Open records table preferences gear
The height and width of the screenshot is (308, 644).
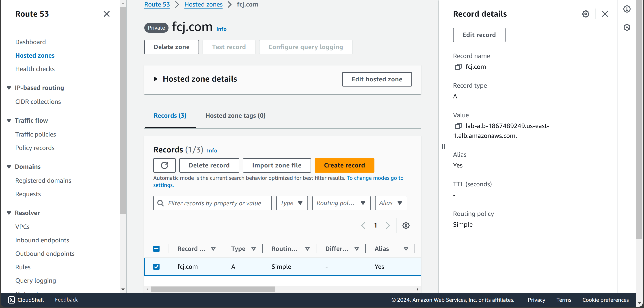pos(406,226)
